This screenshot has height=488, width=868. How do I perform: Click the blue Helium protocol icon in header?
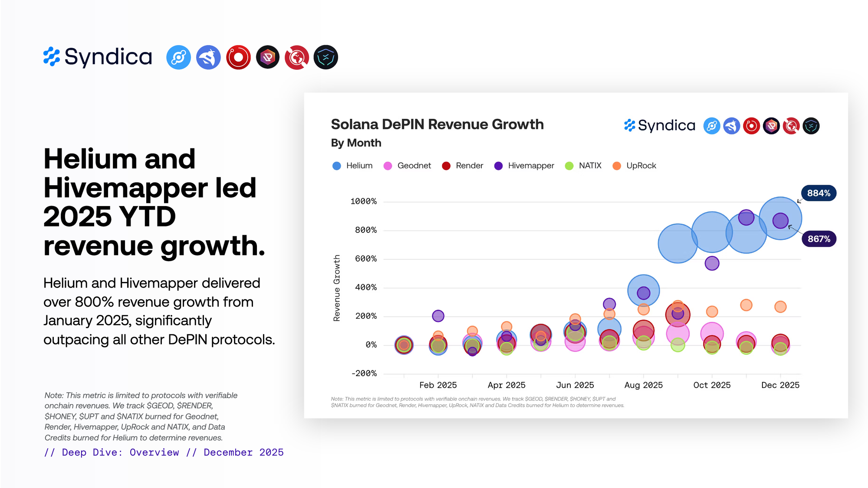pos(178,57)
